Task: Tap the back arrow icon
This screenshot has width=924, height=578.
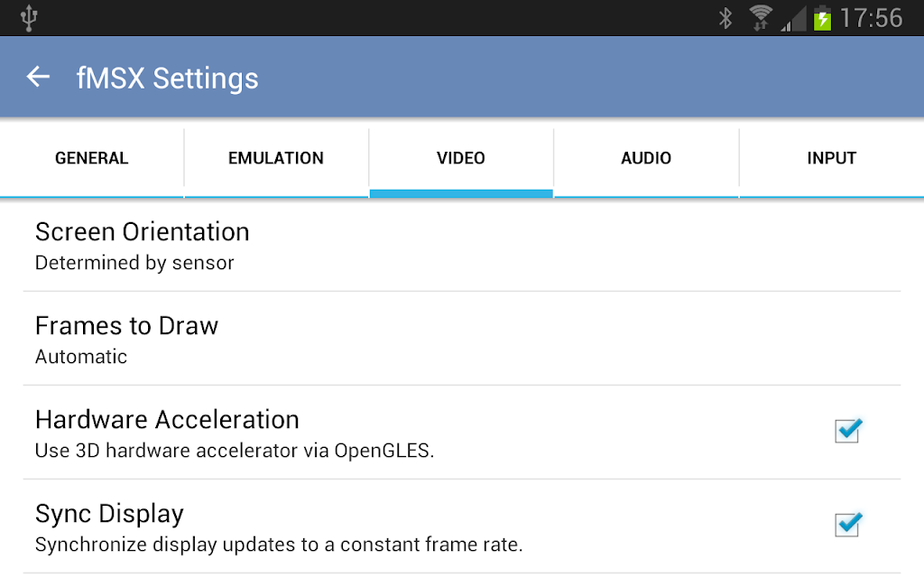Action: point(38,77)
